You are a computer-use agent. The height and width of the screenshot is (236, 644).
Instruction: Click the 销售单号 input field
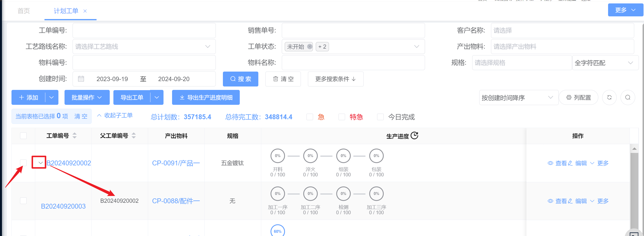point(353,31)
